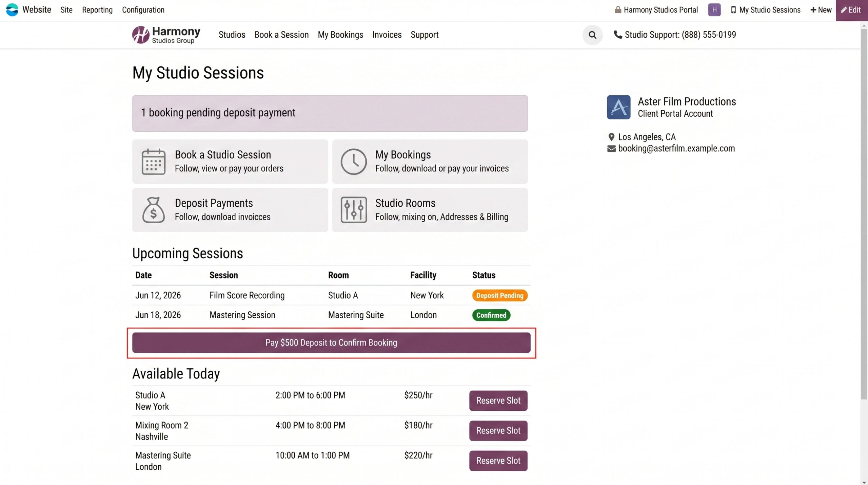
Task: Click the Facility column header
Action: coord(423,275)
